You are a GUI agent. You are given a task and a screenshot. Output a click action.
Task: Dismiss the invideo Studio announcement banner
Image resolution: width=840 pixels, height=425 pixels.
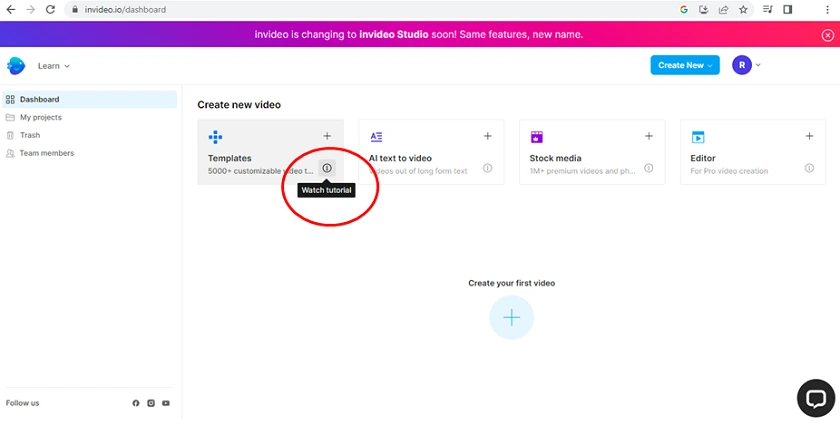coord(828,35)
